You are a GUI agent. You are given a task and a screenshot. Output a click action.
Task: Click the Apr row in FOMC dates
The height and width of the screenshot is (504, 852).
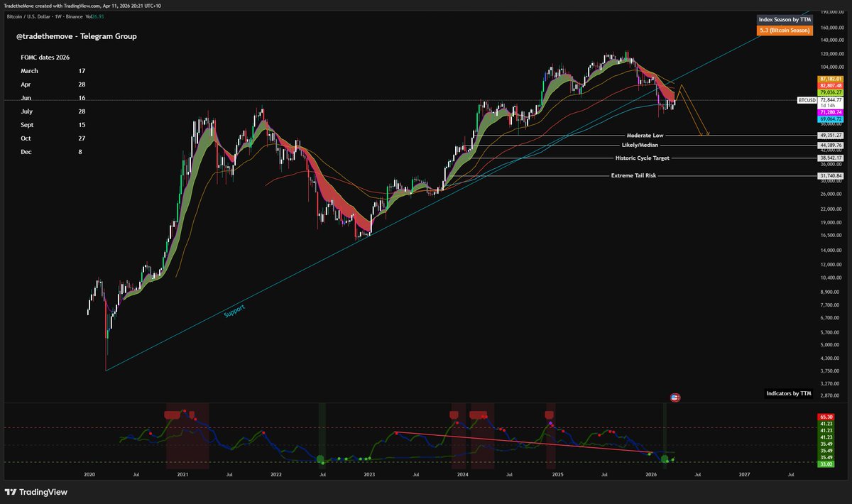tap(53, 84)
